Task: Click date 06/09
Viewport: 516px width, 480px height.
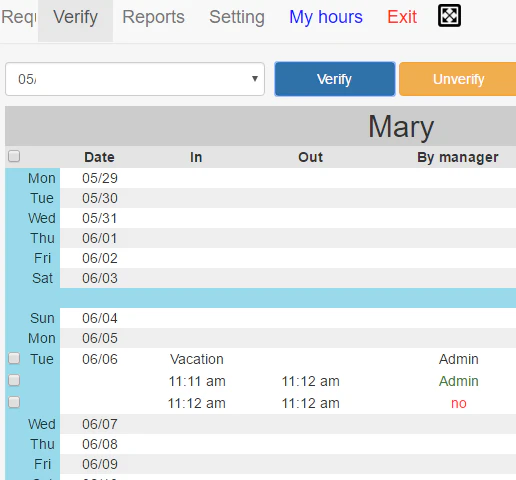Action: [100, 464]
